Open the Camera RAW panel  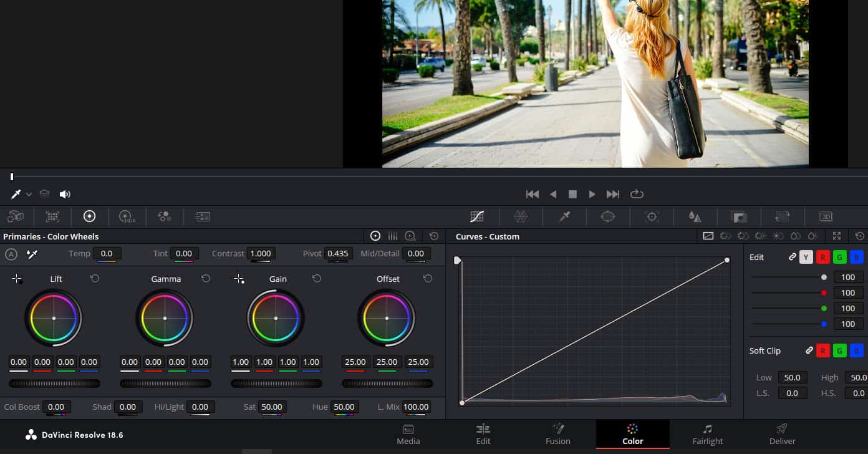(15, 216)
